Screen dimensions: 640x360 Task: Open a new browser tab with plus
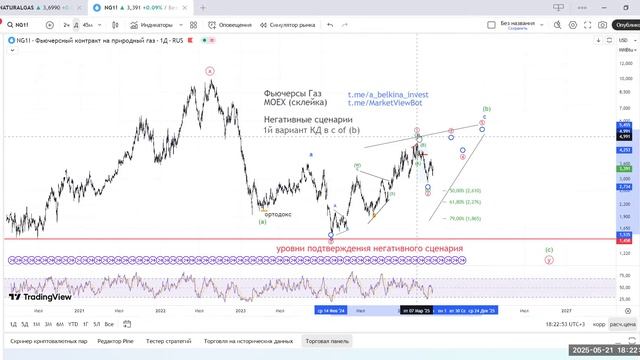tap(203, 7)
